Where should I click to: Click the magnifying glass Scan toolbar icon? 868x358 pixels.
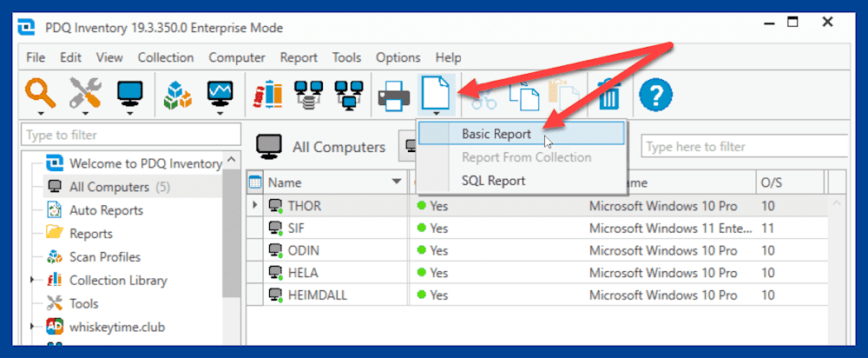click(41, 93)
